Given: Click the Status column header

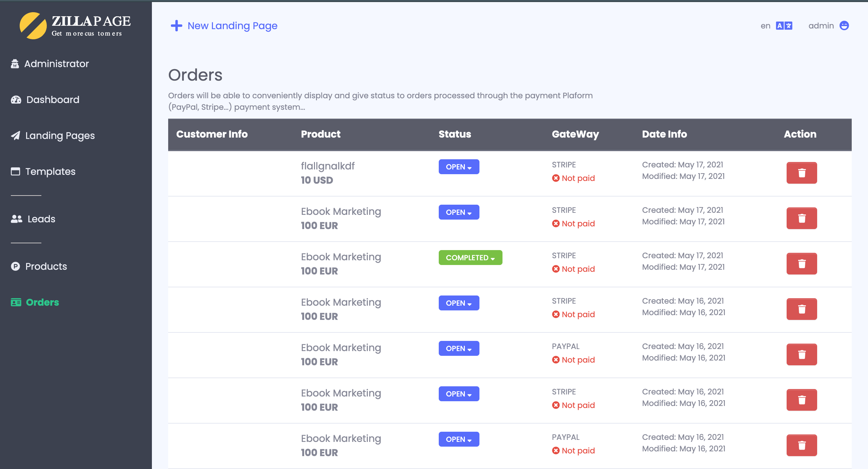Looking at the screenshot, I should pyautogui.click(x=455, y=134).
